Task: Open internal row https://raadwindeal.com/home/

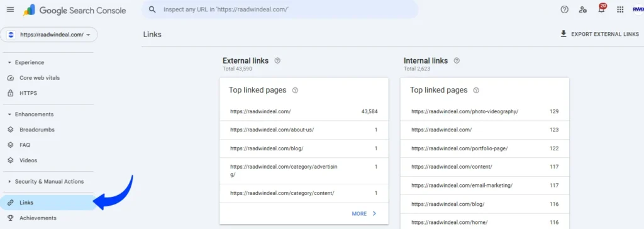Action: 485,222
